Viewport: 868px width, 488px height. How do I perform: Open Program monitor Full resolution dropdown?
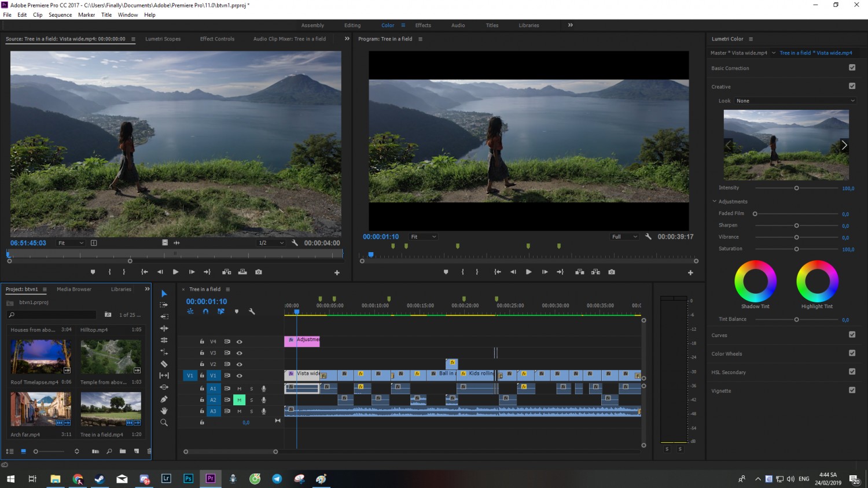(624, 236)
